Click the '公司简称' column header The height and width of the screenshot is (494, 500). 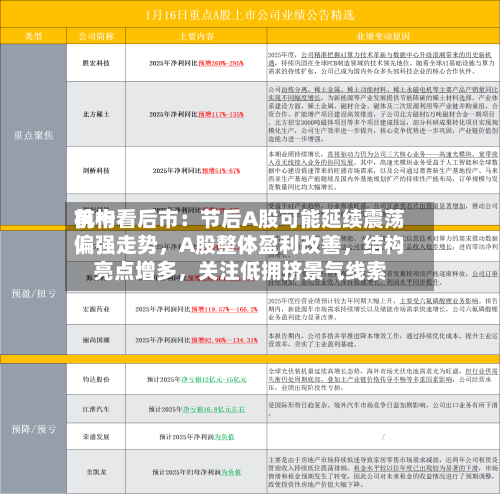click(96, 36)
